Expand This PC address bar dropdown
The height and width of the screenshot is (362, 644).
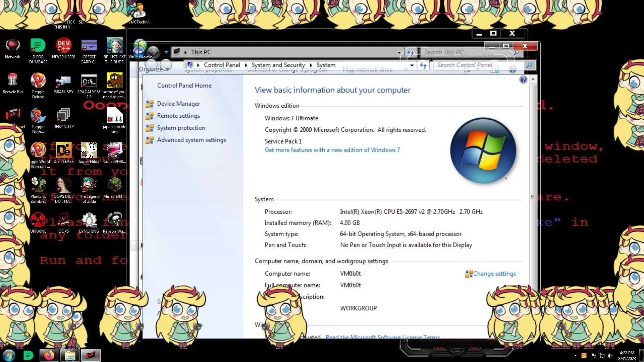tap(399, 52)
